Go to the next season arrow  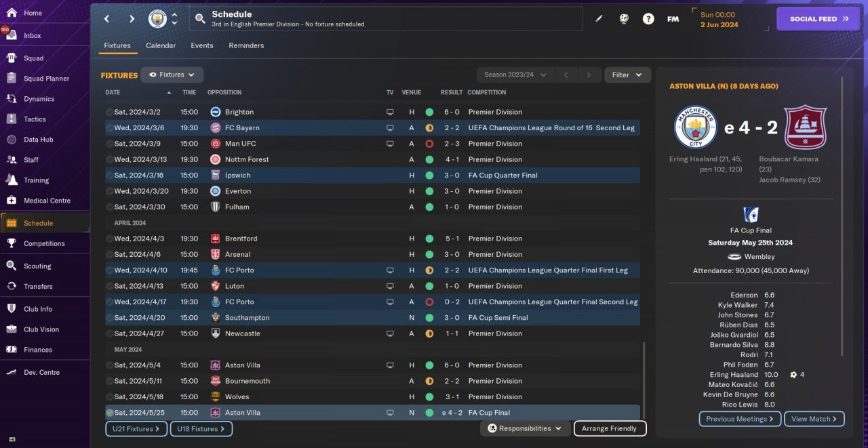[589, 75]
